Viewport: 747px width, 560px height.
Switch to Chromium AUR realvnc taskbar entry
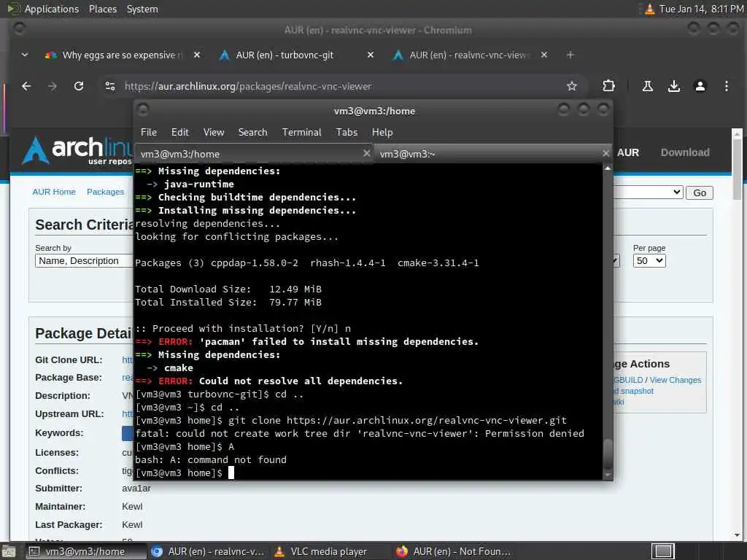point(208,551)
